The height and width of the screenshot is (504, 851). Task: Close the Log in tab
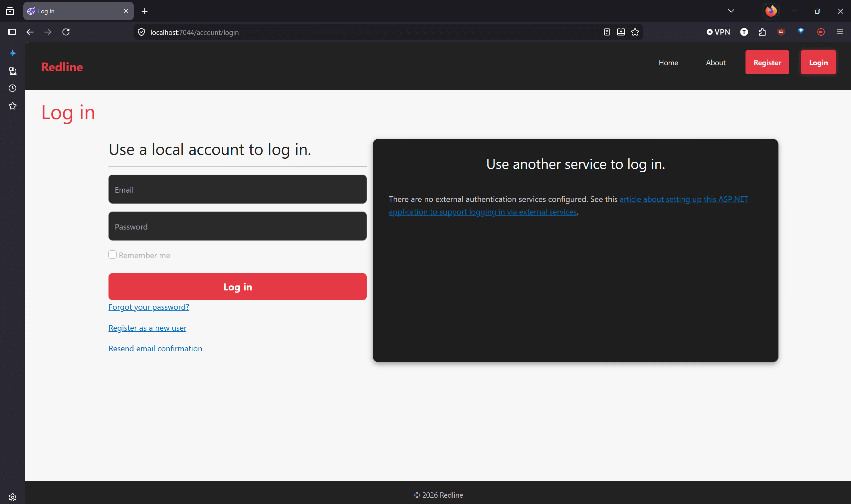coord(126,11)
